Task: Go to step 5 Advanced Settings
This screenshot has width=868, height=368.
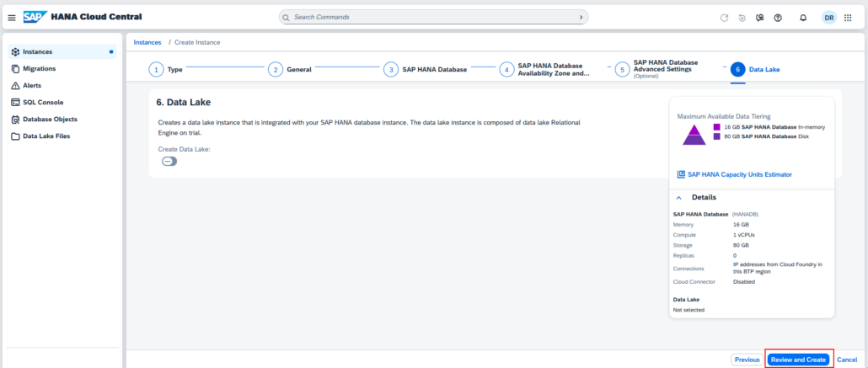Action: point(656,70)
